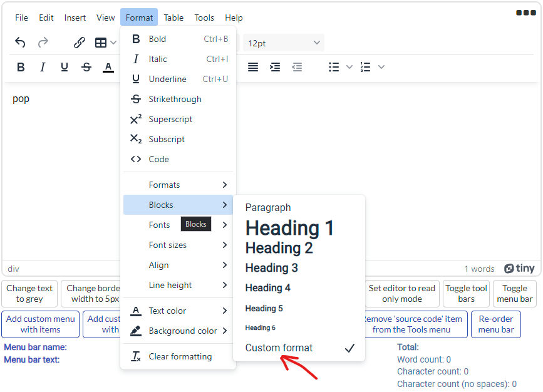The width and height of the screenshot is (543, 392).
Task: Click the toolbar Text color A icon
Action: (x=108, y=67)
